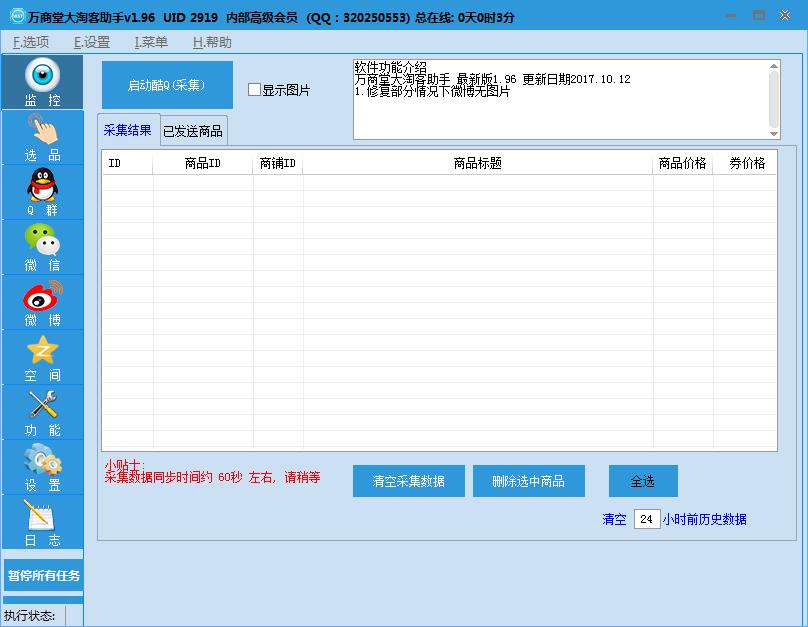Image resolution: width=808 pixels, height=627 pixels.
Task: Switch to the 已发送商品 tab
Action: click(x=193, y=130)
